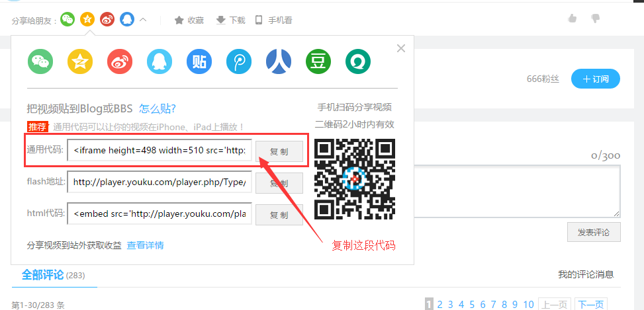The height and width of the screenshot is (310, 644).
Task: Go to comments page 5
Action: 472,304
